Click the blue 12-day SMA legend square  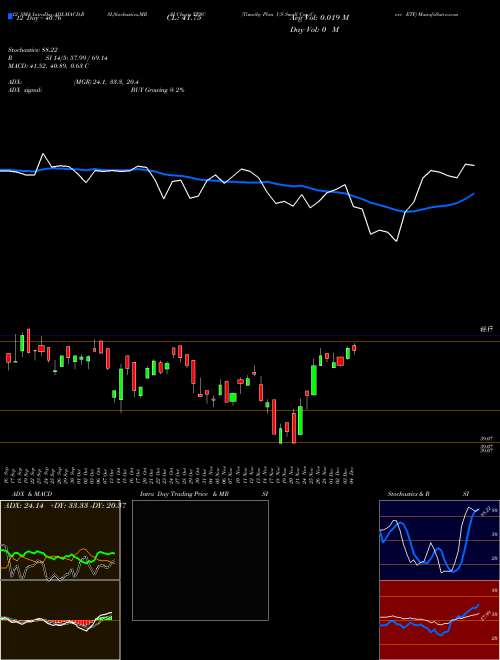click(11, 16)
